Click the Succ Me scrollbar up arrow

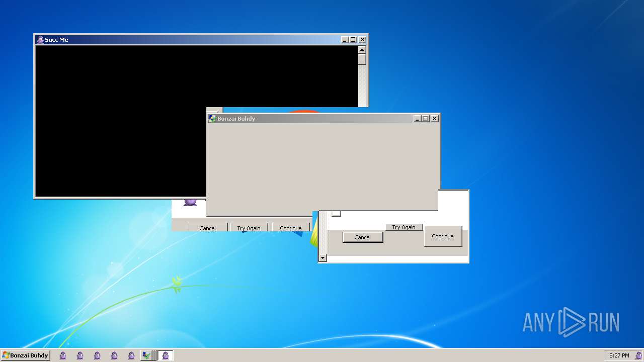tap(362, 49)
